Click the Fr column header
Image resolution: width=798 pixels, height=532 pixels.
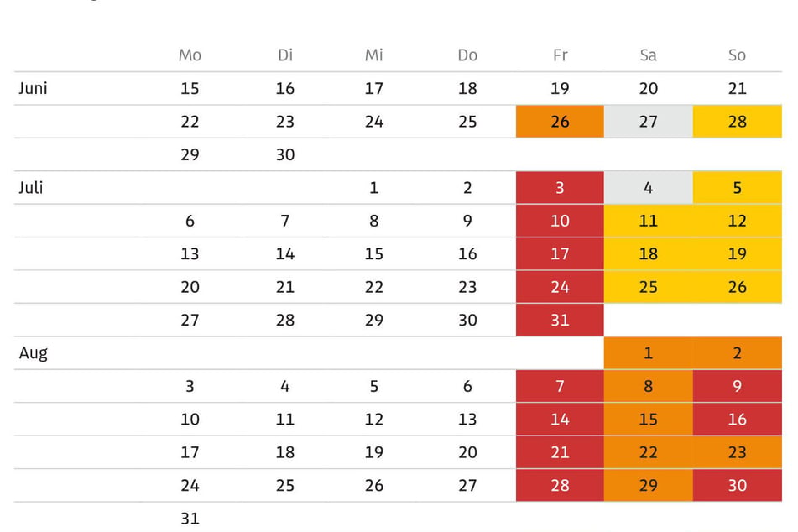coord(561,55)
